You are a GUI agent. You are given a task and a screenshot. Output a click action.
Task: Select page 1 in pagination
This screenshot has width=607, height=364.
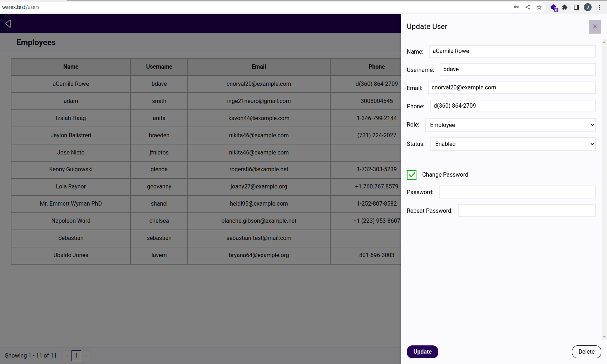(76, 356)
